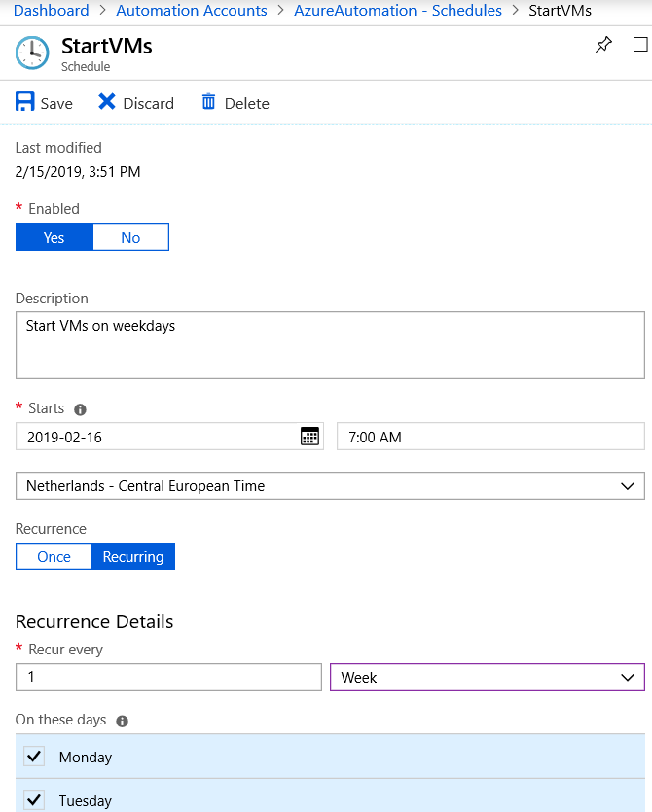
Task: Click the Delete trash can icon
Action: (x=208, y=102)
